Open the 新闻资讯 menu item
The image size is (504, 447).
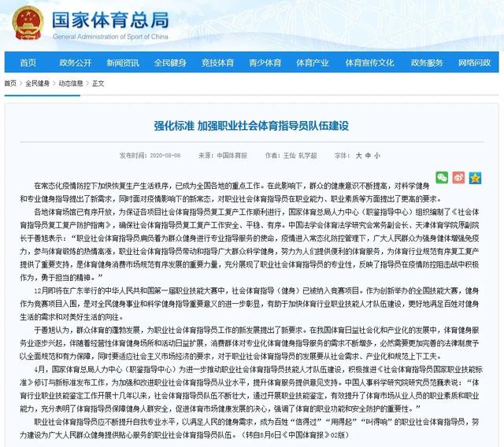coord(123,62)
